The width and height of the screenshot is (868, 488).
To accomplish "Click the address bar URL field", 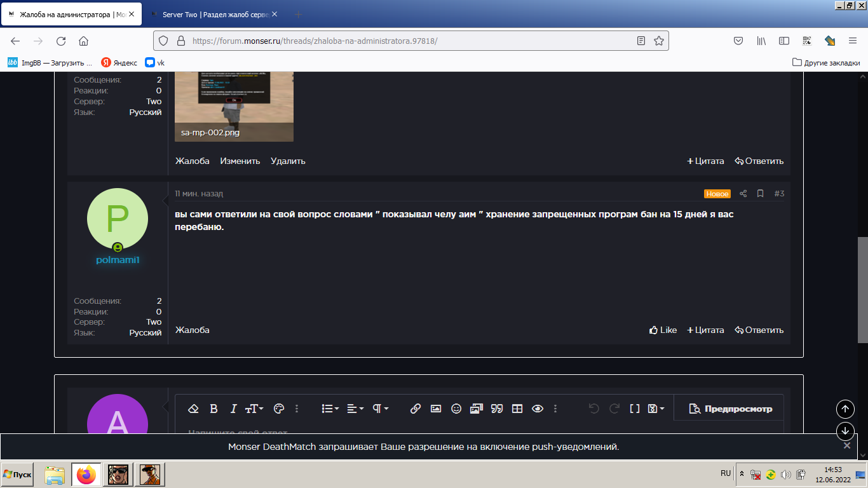I will pos(410,41).
